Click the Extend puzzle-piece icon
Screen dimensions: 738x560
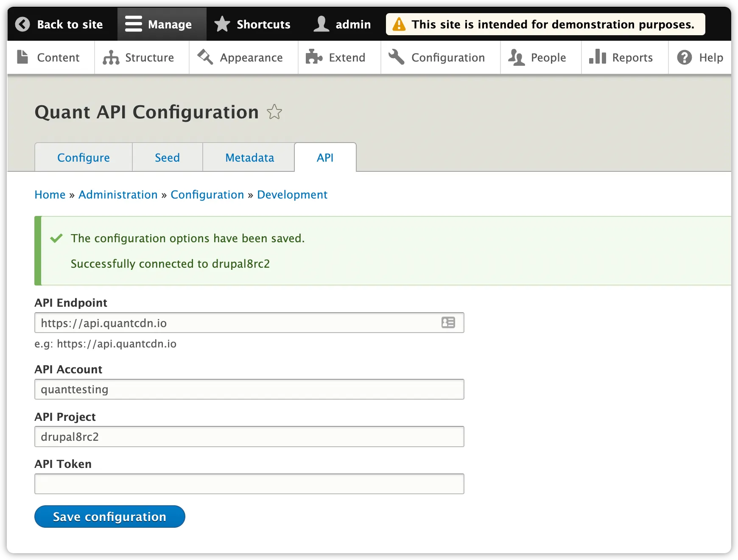click(x=313, y=56)
